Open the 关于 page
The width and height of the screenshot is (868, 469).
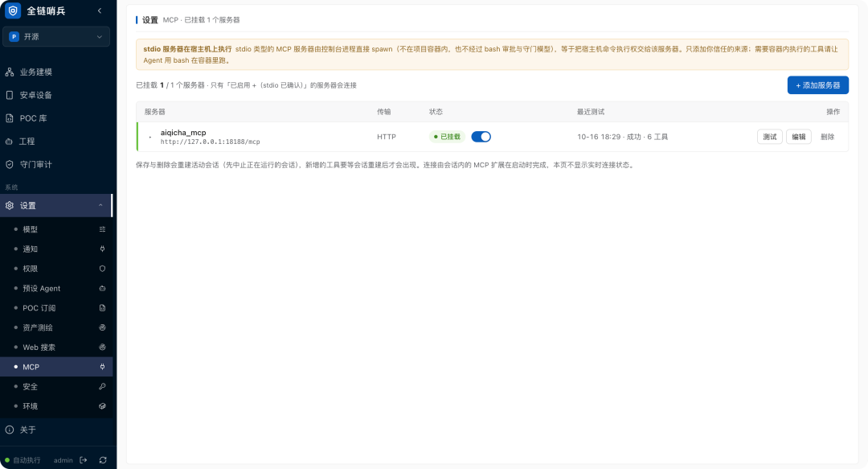click(56, 430)
